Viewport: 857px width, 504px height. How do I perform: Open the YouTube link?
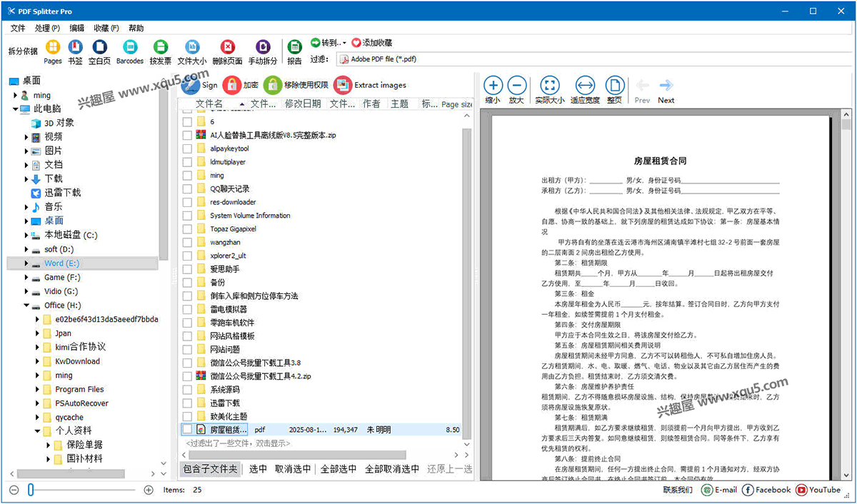818,490
